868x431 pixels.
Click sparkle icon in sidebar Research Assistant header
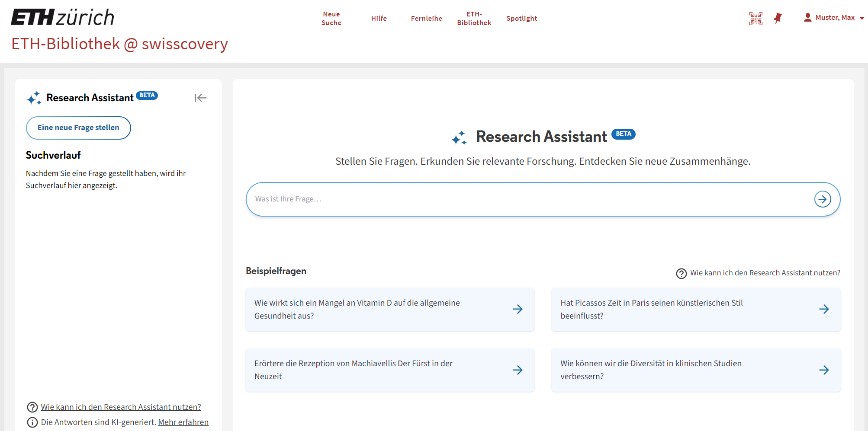point(34,98)
